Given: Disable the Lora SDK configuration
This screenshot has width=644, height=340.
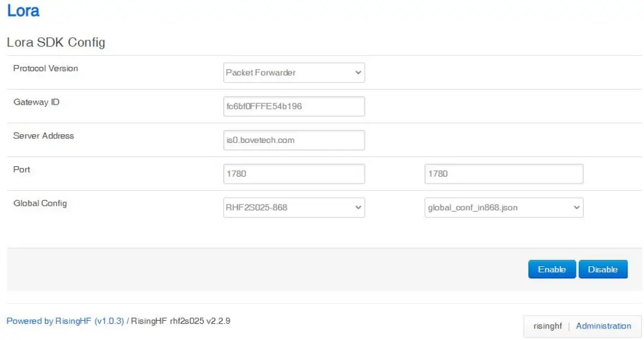Looking at the screenshot, I should coord(603,269).
